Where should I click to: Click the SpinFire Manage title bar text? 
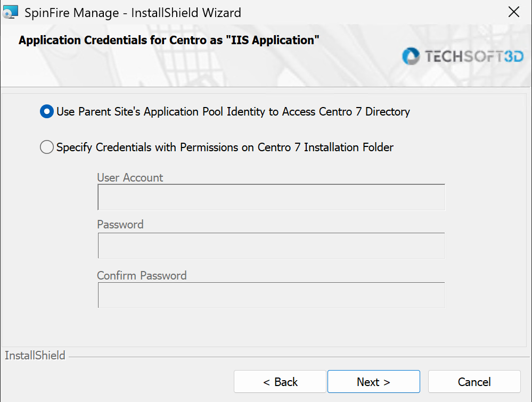[133, 13]
